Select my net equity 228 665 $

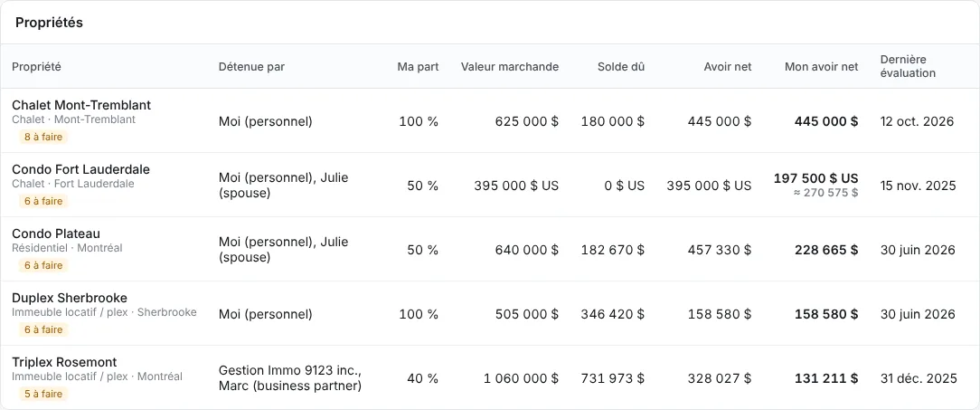[x=826, y=250]
